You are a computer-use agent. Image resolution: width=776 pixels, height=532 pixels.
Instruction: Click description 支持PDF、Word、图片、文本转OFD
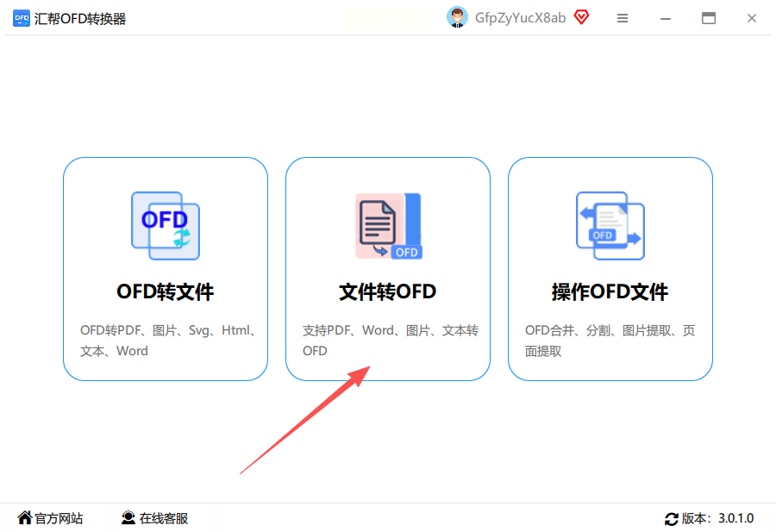[x=391, y=341]
